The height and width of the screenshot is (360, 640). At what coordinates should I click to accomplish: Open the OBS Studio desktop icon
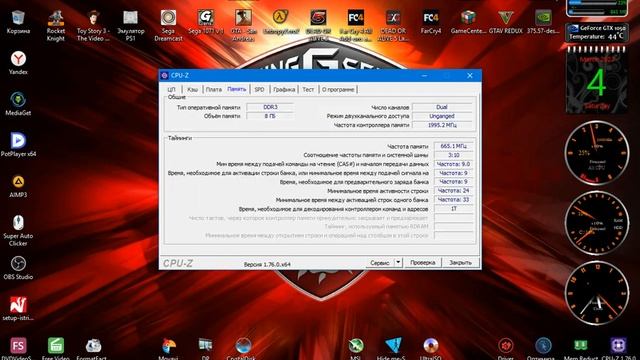pos(18,268)
